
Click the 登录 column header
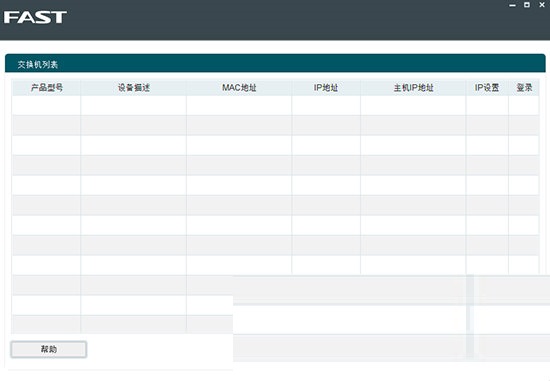[x=524, y=88]
